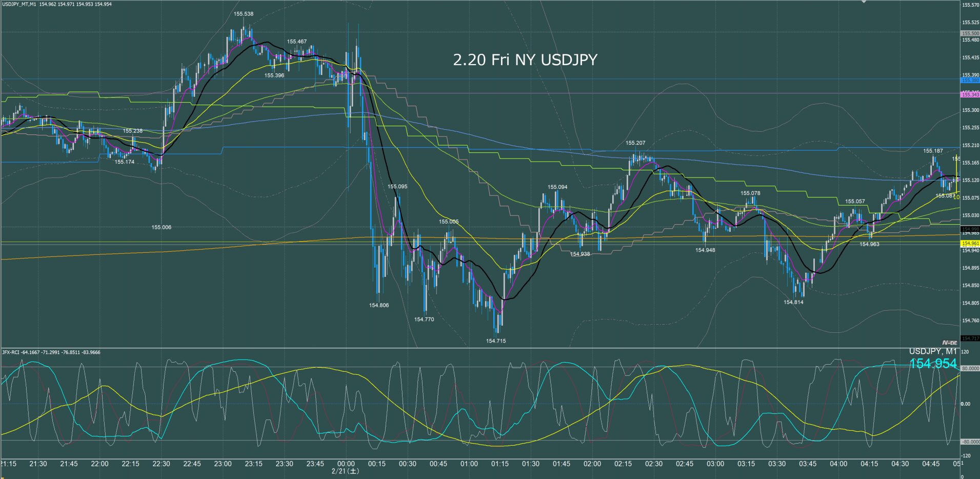Click the gray 155.500 price level tag
The image size is (980, 479).
click(970, 33)
